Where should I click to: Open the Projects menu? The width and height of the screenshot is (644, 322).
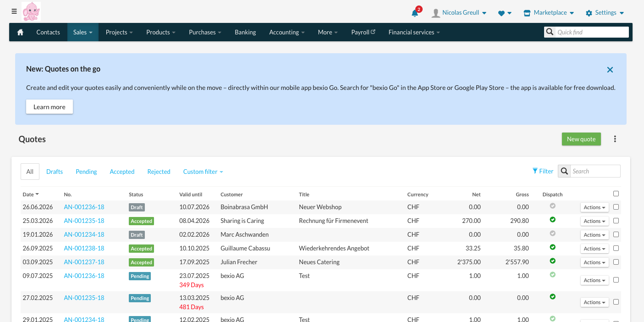pyautogui.click(x=119, y=32)
